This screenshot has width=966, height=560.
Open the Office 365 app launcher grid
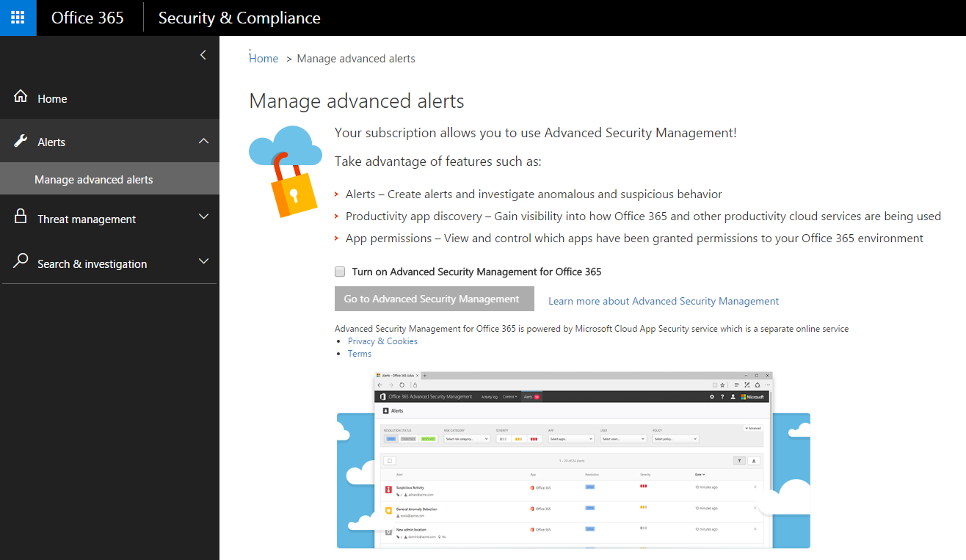pos(18,18)
